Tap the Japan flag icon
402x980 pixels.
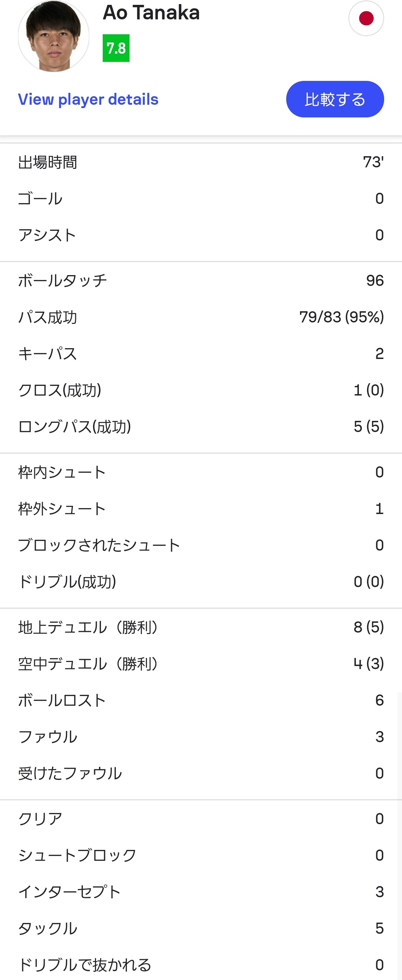coord(366,18)
